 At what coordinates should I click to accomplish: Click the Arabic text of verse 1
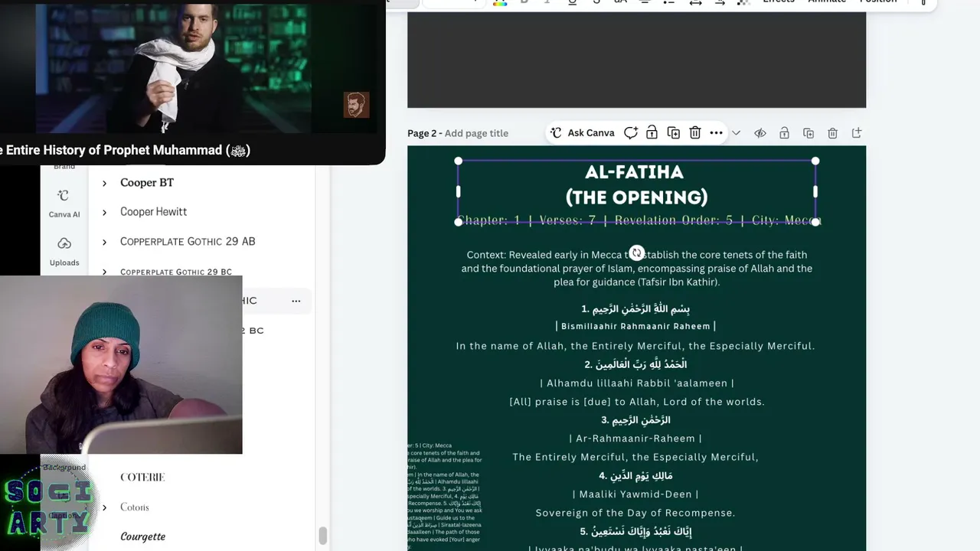click(x=635, y=309)
